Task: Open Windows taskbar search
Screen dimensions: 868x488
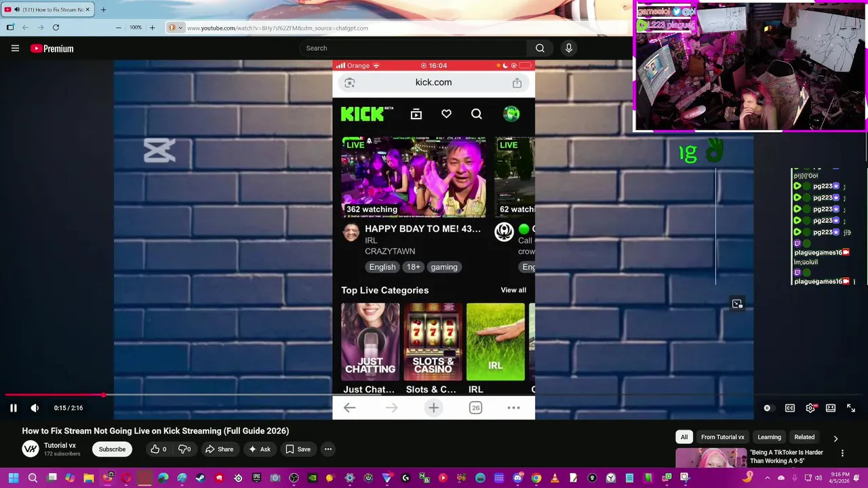Action: click(x=33, y=479)
